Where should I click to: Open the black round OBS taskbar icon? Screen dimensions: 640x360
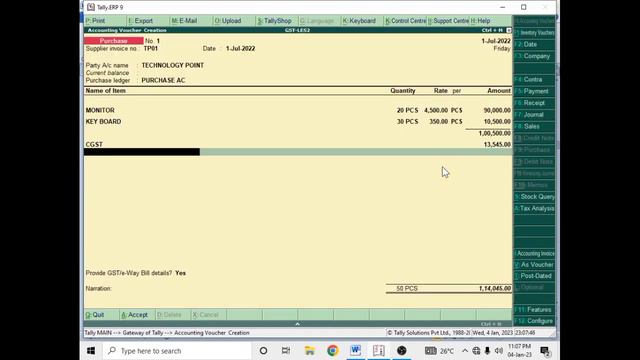point(402,351)
